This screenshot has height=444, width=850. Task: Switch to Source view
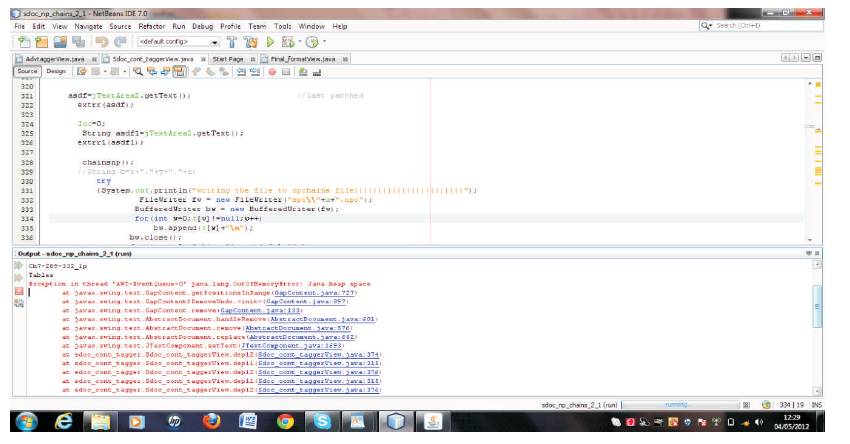coord(27,71)
